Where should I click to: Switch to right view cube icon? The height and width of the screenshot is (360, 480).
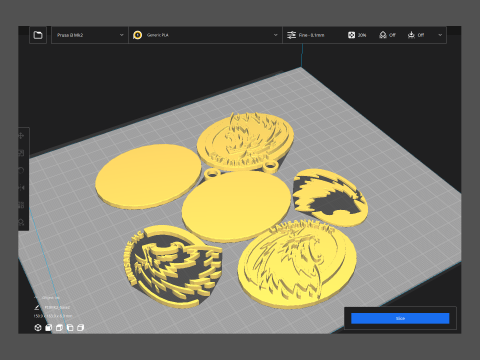click(x=80, y=328)
